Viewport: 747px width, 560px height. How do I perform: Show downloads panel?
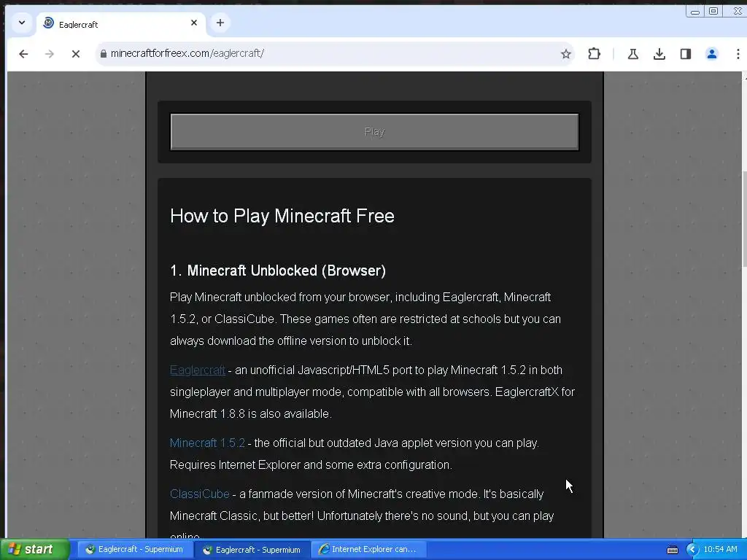[x=659, y=54]
